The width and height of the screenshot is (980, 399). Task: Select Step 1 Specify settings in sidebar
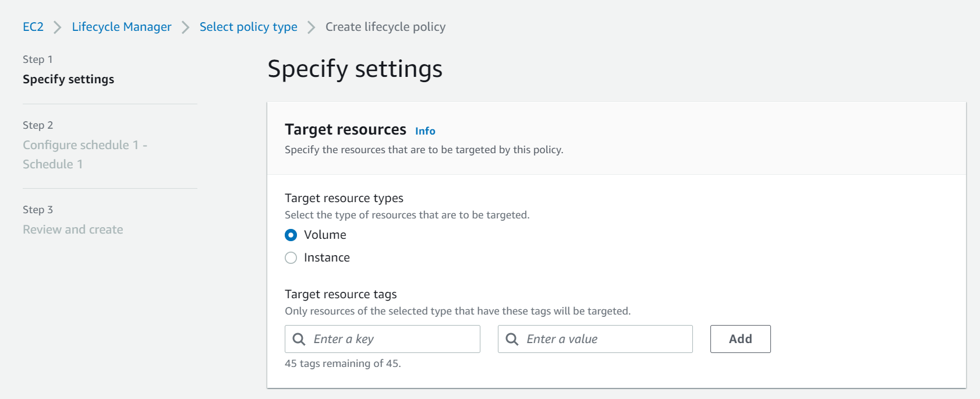(69, 79)
